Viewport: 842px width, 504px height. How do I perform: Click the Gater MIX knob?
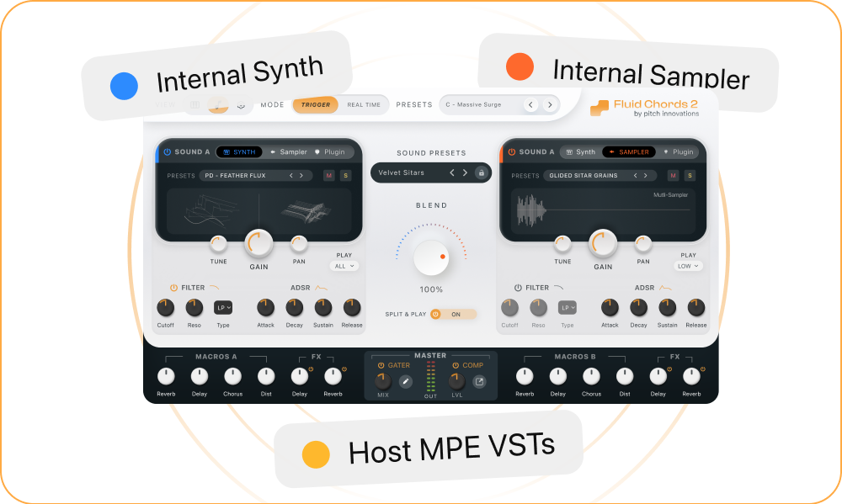pos(383,382)
